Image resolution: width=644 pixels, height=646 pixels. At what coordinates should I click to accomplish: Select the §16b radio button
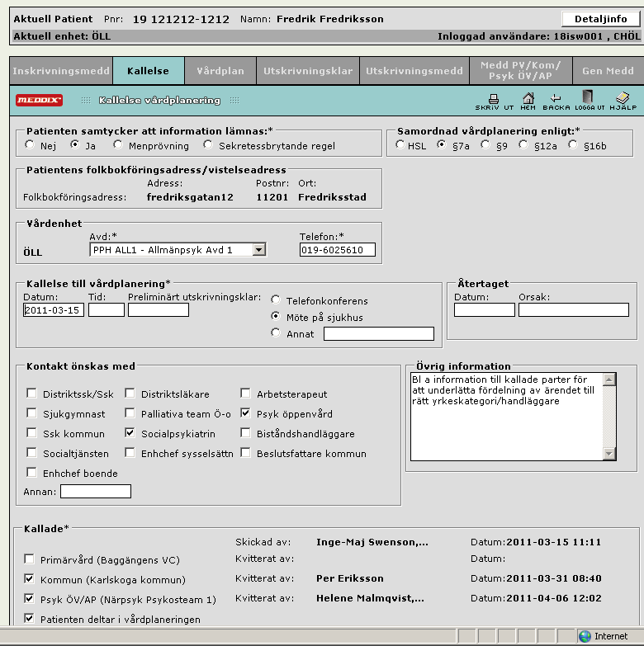[573, 144]
